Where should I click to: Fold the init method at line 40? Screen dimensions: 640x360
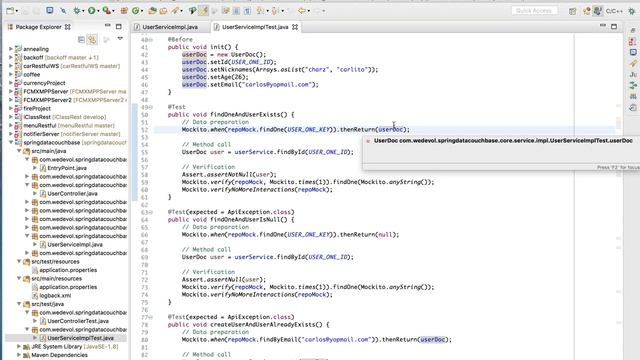[151, 40]
